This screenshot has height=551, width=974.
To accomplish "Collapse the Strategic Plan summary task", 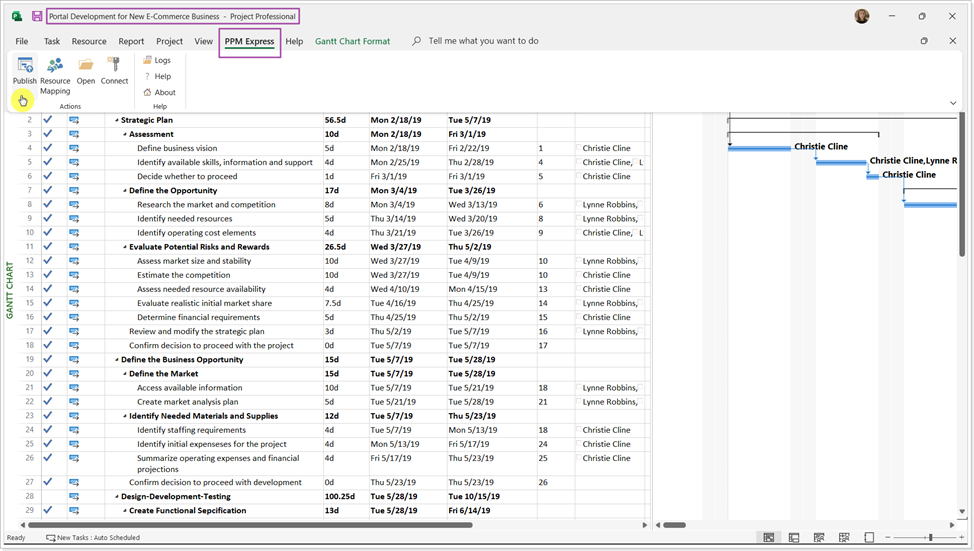I will (117, 121).
